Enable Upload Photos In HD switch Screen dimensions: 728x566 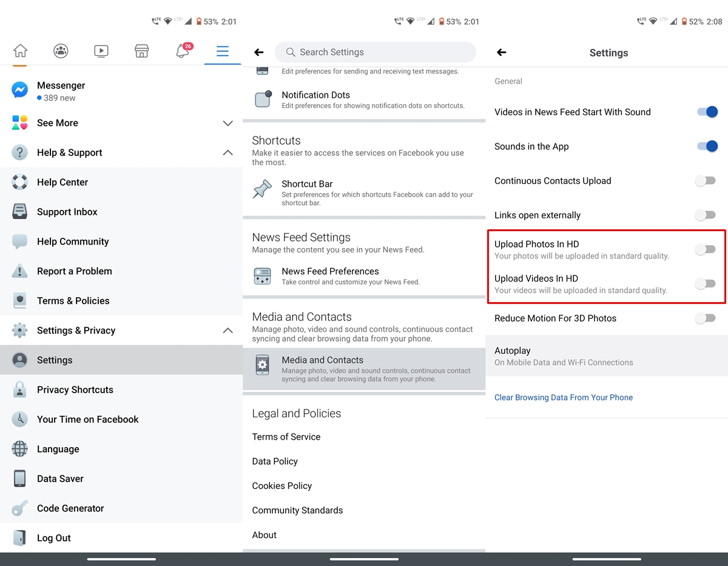coord(706,249)
